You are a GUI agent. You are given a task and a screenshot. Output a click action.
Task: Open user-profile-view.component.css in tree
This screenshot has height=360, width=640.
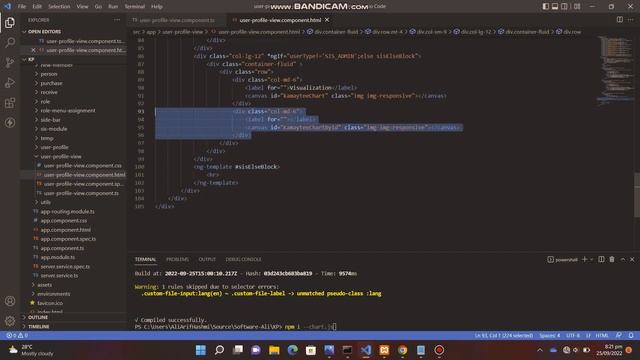[83, 165]
